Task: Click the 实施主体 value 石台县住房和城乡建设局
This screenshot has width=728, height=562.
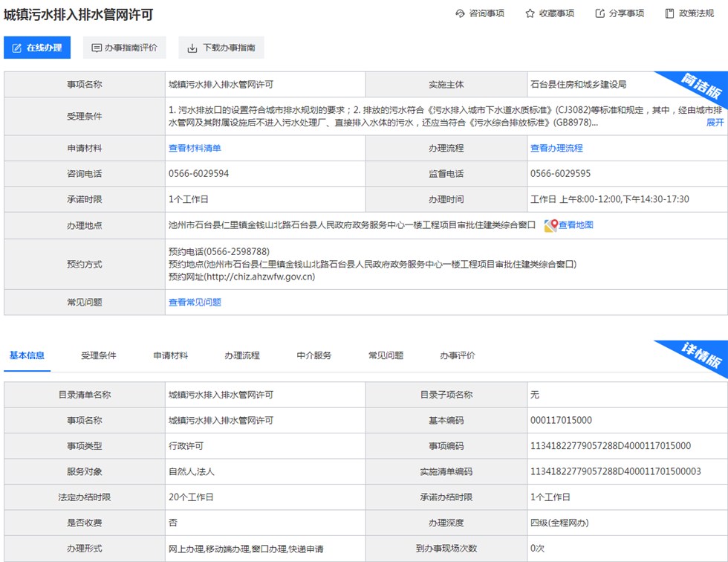Action: point(579,85)
